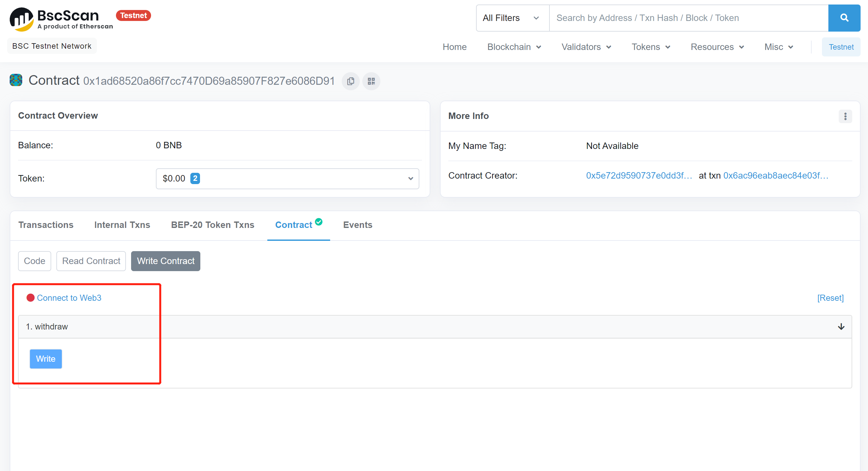Viewport: 868px width, 471px height.
Task: Click the 0 BNB balance value
Action: coord(168,145)
